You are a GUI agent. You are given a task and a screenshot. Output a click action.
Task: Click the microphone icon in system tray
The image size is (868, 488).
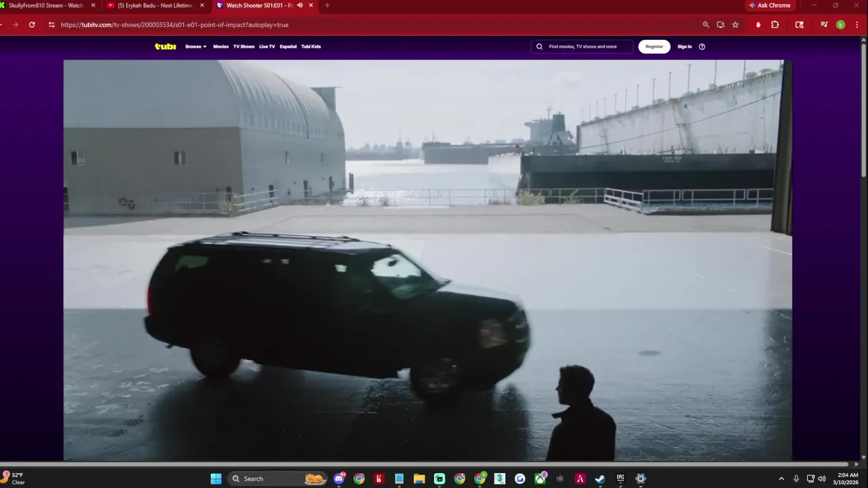[796, 479]
